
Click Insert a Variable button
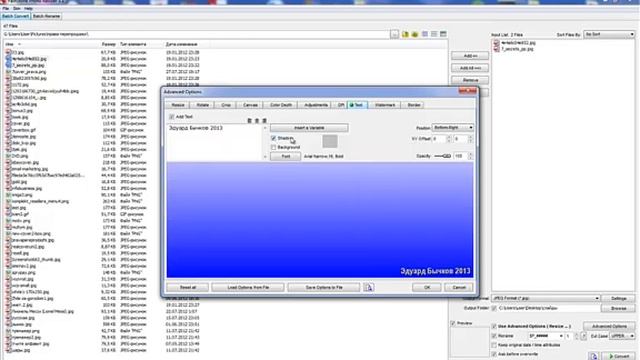point(309,128)
